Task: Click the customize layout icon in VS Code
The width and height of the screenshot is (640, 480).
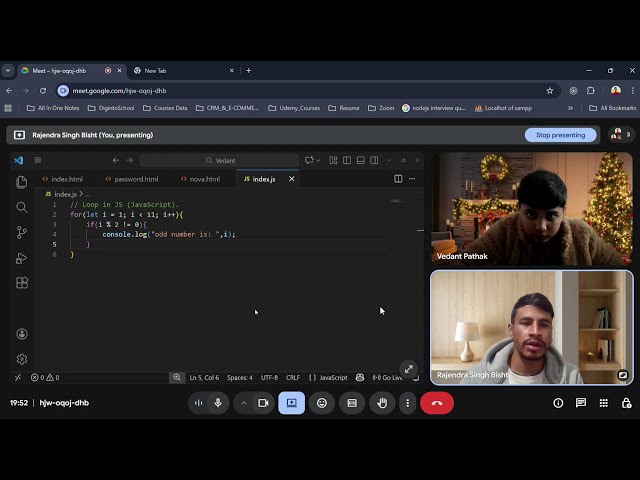Action: pyautogui.click(x=333, y=160)
